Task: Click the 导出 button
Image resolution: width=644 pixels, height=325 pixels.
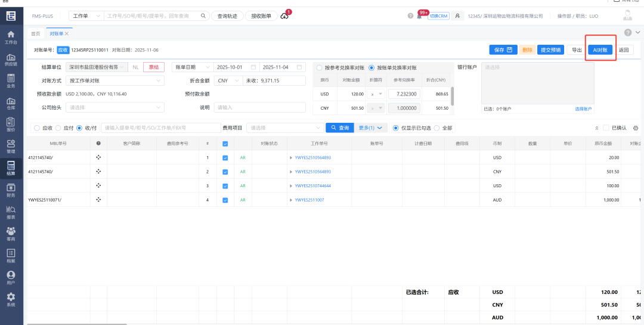Action: pos(576,49)
